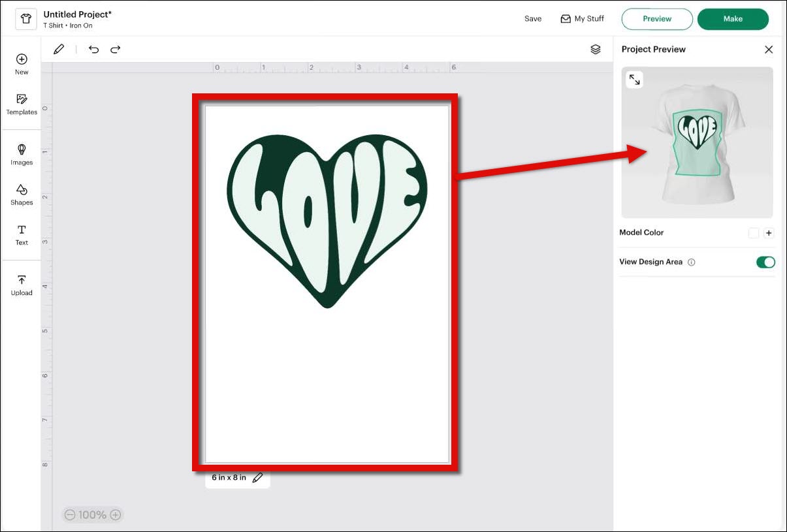Open the Templates panel
Viewport: 787px width, 532px height.
pyautogui.click(x=22, y=102)
